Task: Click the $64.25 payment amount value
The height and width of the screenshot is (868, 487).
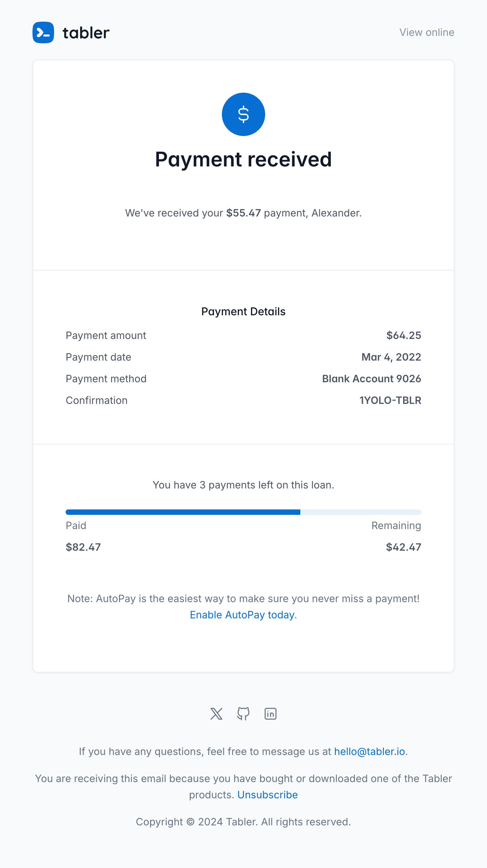Action: [x=404, y=335]
